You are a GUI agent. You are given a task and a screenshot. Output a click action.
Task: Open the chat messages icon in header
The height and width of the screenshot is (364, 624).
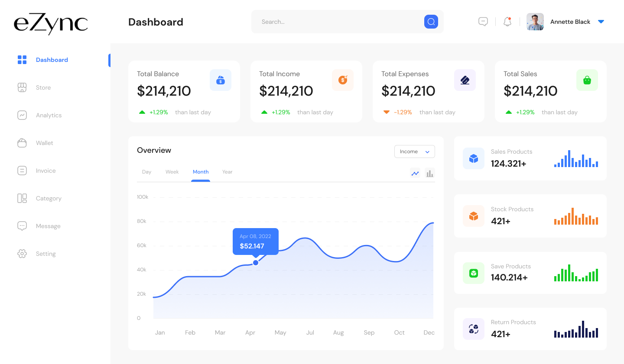point(483,22)
